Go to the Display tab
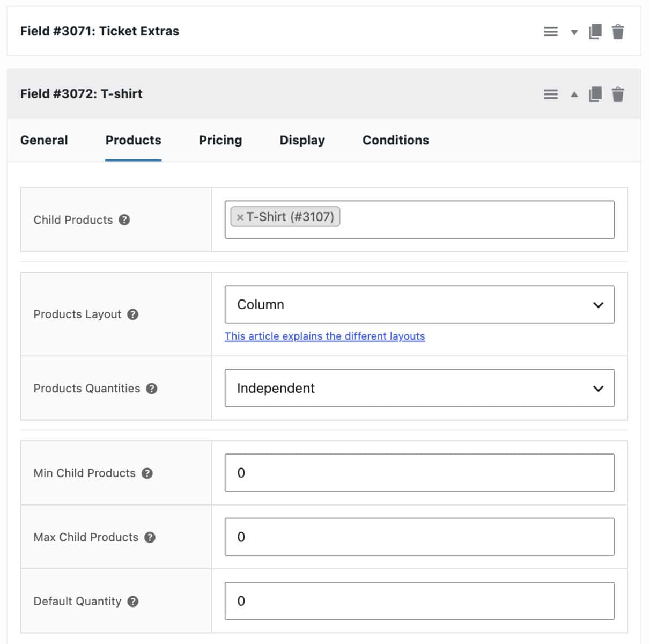650x644 pixels. click(x=302, y=140)
